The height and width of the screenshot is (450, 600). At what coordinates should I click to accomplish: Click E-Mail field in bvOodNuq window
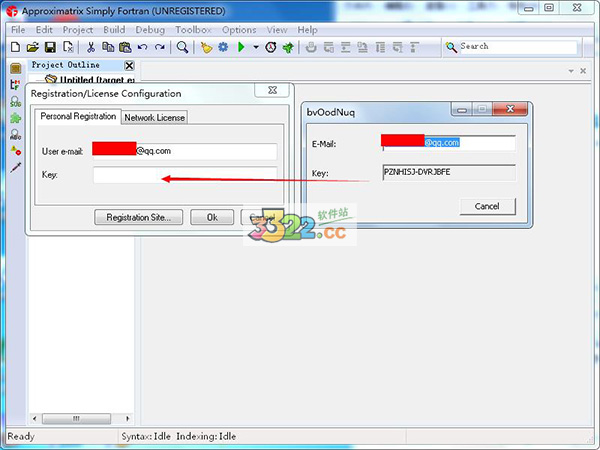(x=448, y=143)
